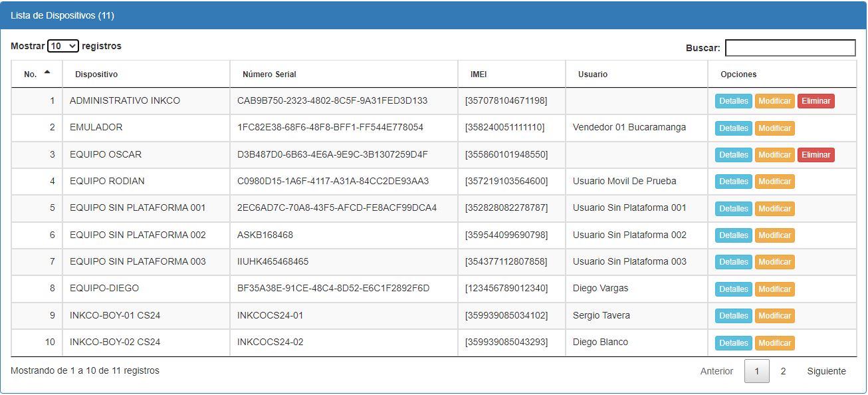Modify EQUIPO SIN PLATAFORMA 001
This screenshot has width=868, height=395.
pos(774,209)
